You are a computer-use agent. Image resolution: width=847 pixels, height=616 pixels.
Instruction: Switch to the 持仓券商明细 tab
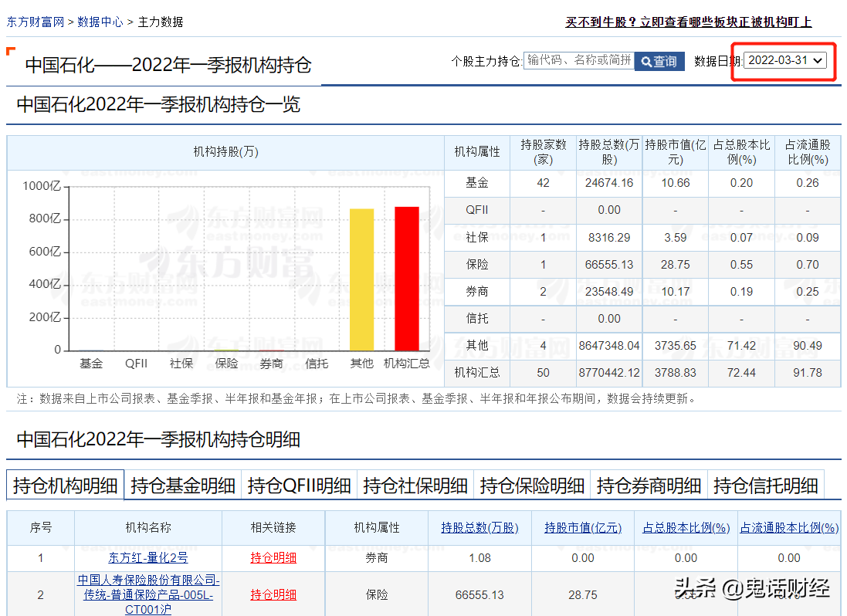(649, 486)
